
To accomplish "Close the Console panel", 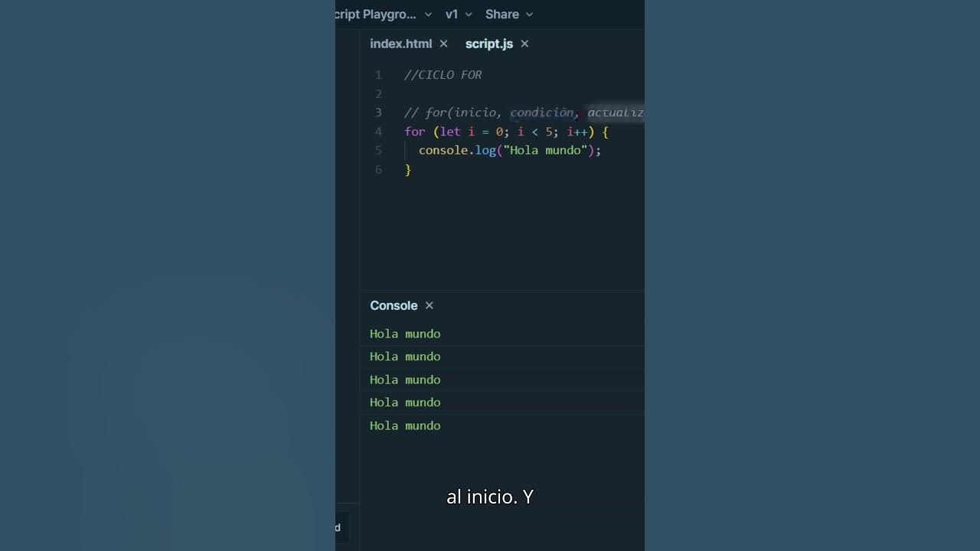I will click(429, 305).
